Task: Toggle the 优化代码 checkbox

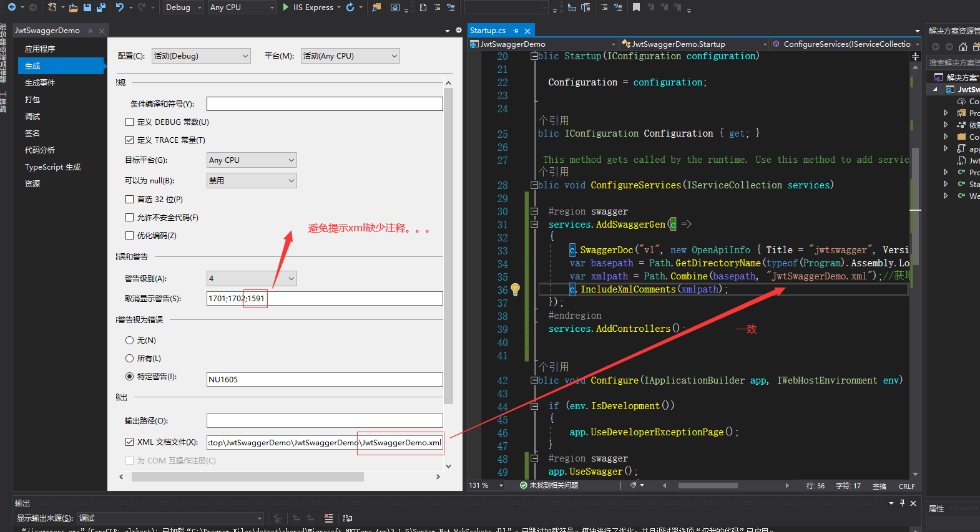Action: tap(130, 236)
